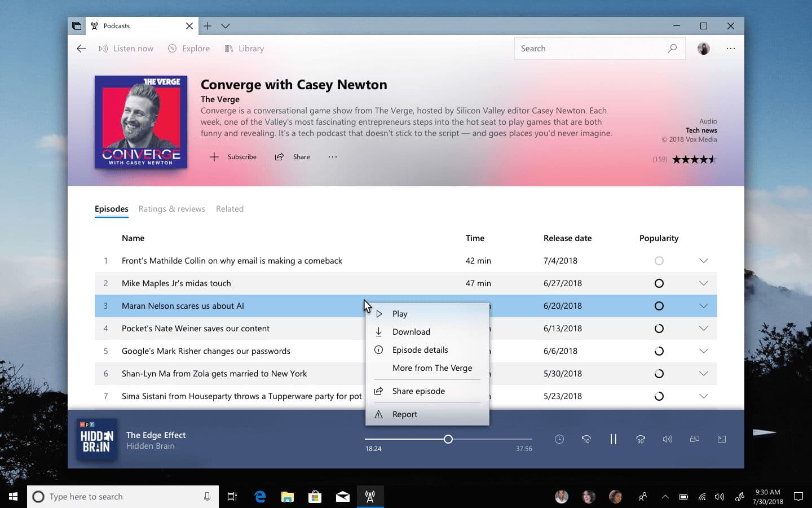Open the Explore section

click(189, 49)
